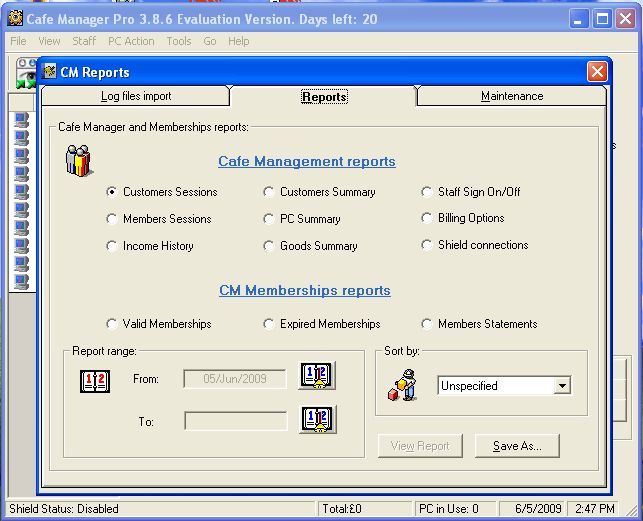This screenshot has height=521, width=643.
Task: Switch to Maintenance tab
Action: tap(512, 96)
